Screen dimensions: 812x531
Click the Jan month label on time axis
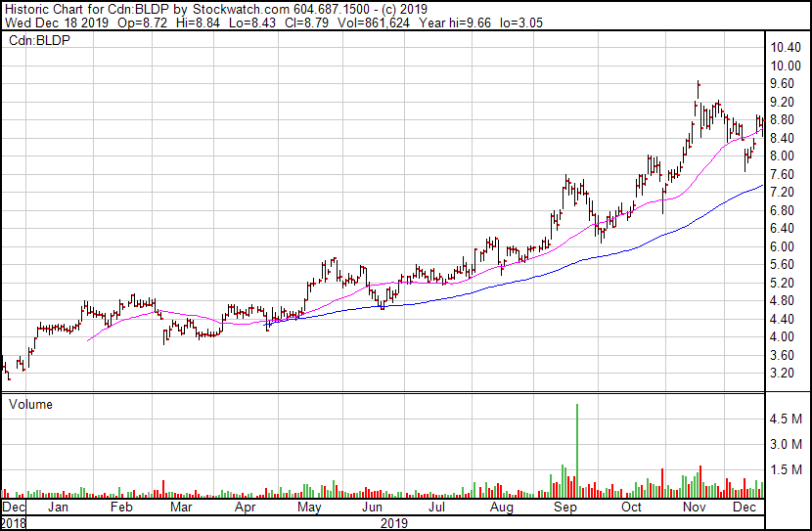58,508
